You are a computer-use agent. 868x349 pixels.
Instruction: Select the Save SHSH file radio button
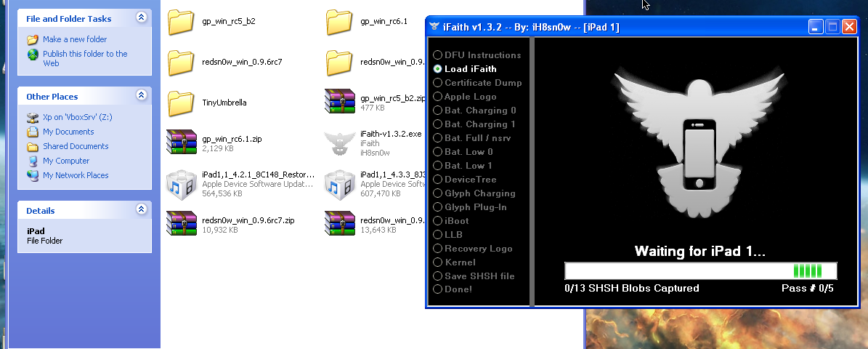point(437,276)
